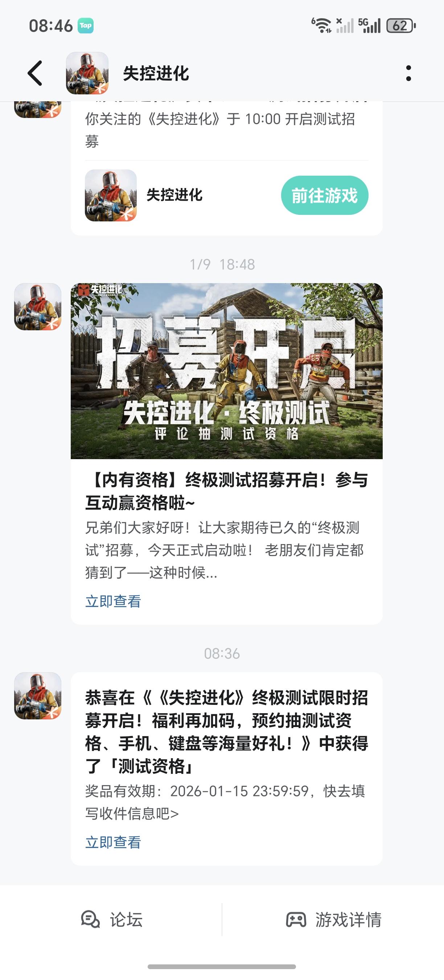This screenshot has height=980, width=444.
Task: Open the three-dot more options menu
Action: click(x=409, y=73)
